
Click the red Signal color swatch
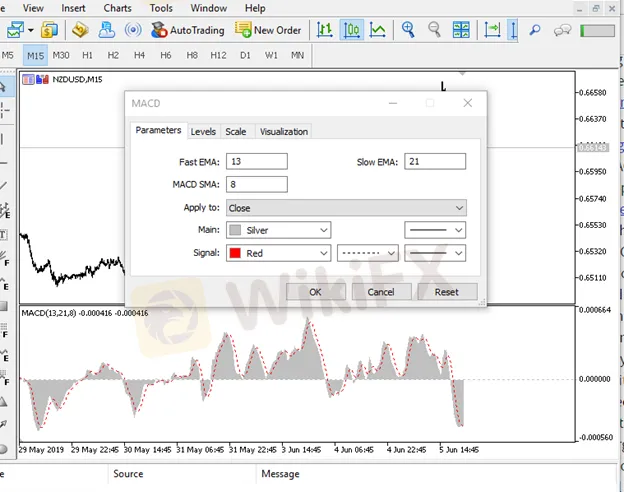[235, 253]
